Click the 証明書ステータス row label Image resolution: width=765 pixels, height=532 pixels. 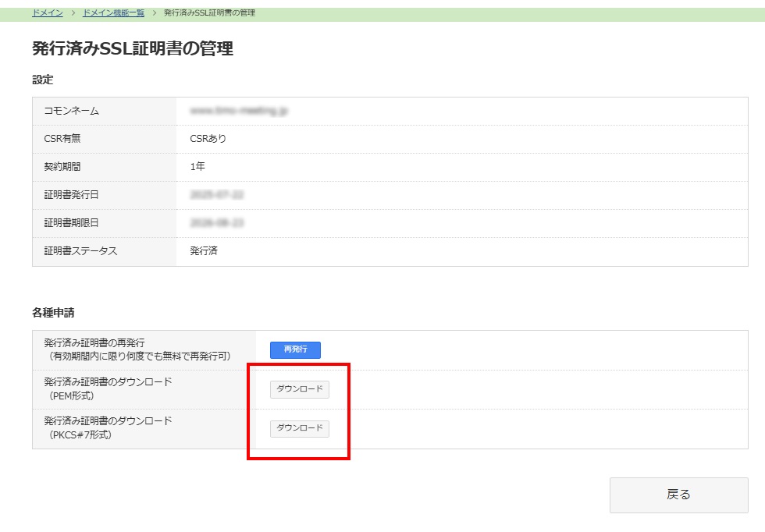pos(80,251)
